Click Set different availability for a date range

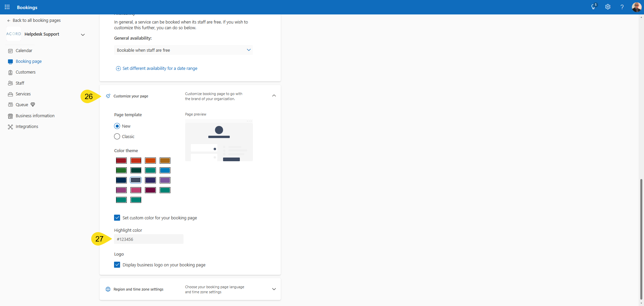[x=160, y=69]
